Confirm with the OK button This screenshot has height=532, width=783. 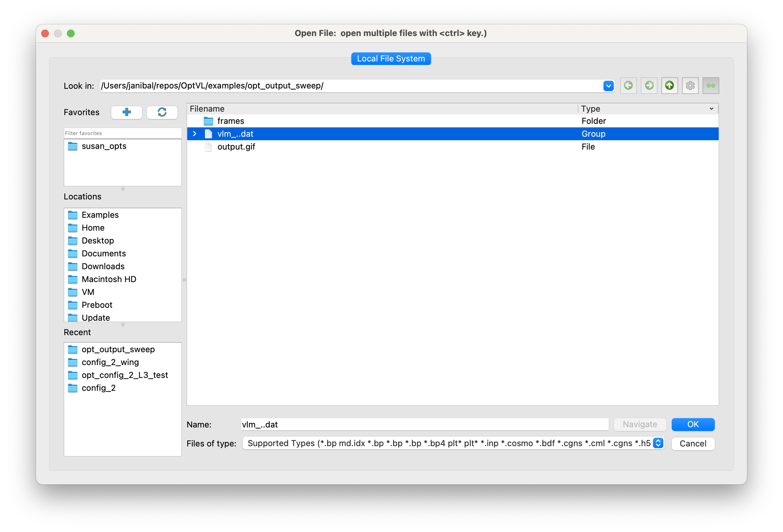pyautogui.click(x=693, y=424)
